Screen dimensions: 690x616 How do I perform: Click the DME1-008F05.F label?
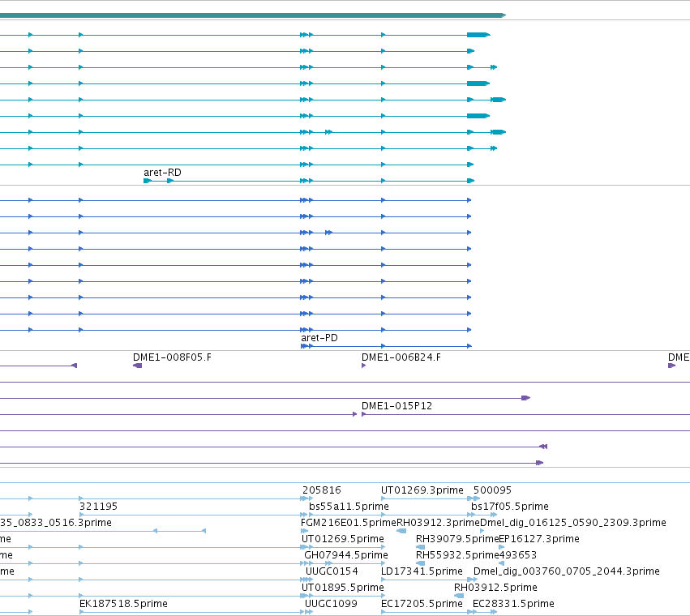click(172, 357)
